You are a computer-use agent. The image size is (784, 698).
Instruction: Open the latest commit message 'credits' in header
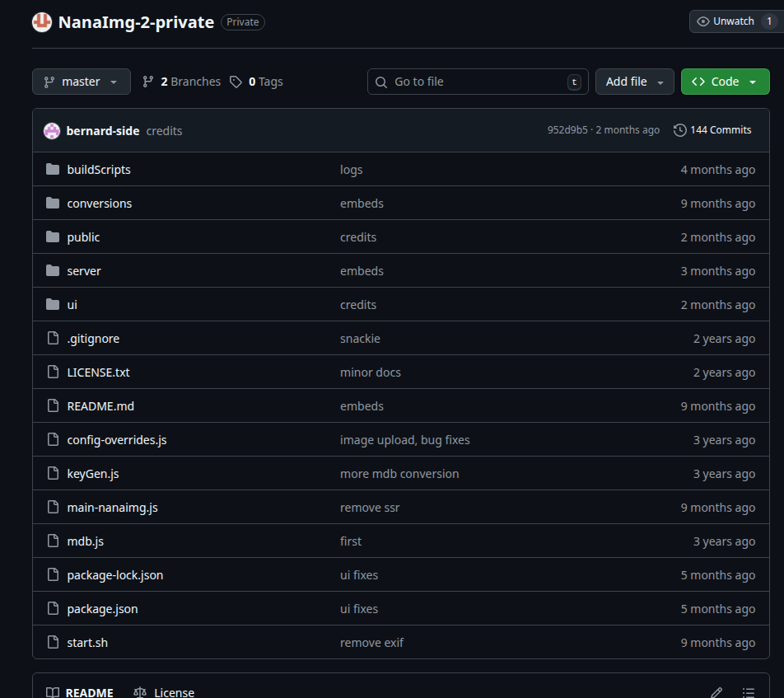(x=164, y=130)
